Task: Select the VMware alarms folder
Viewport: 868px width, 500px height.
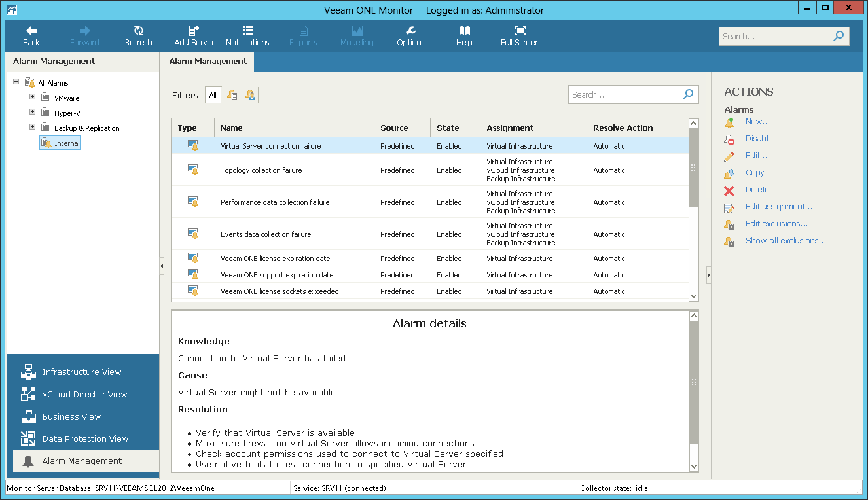Action: coord(67,98)
